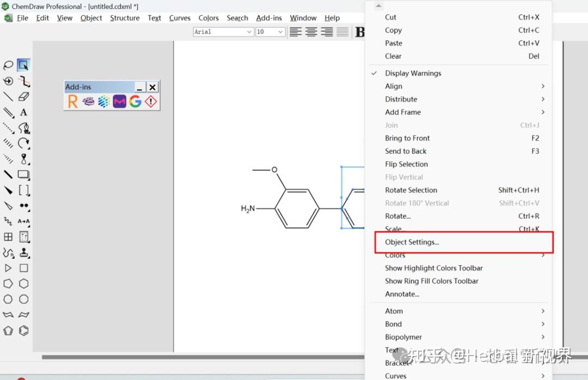Set text alignment to right
Image resolution: width=588 pixels, height=380 pixels.
[327, 32]
